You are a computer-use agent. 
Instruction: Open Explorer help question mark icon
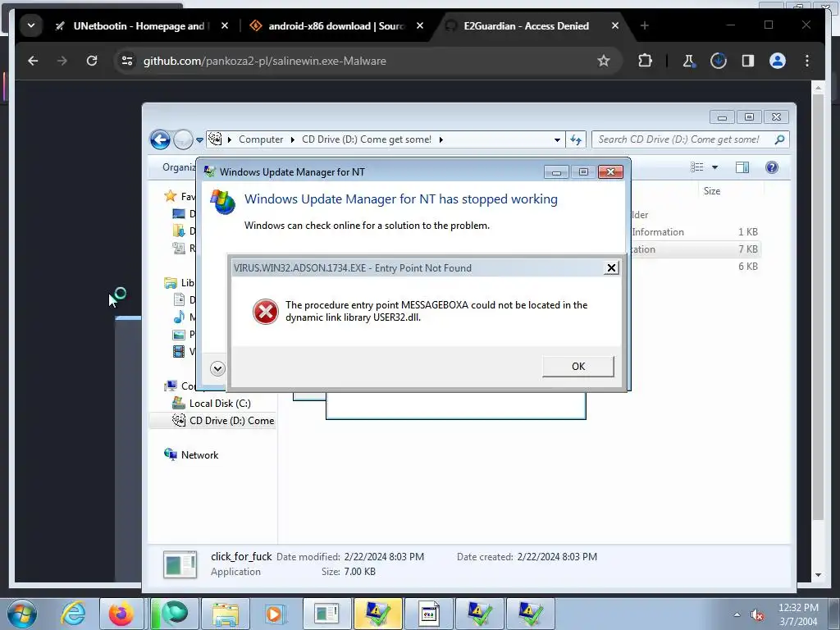[x=771, y=167]
